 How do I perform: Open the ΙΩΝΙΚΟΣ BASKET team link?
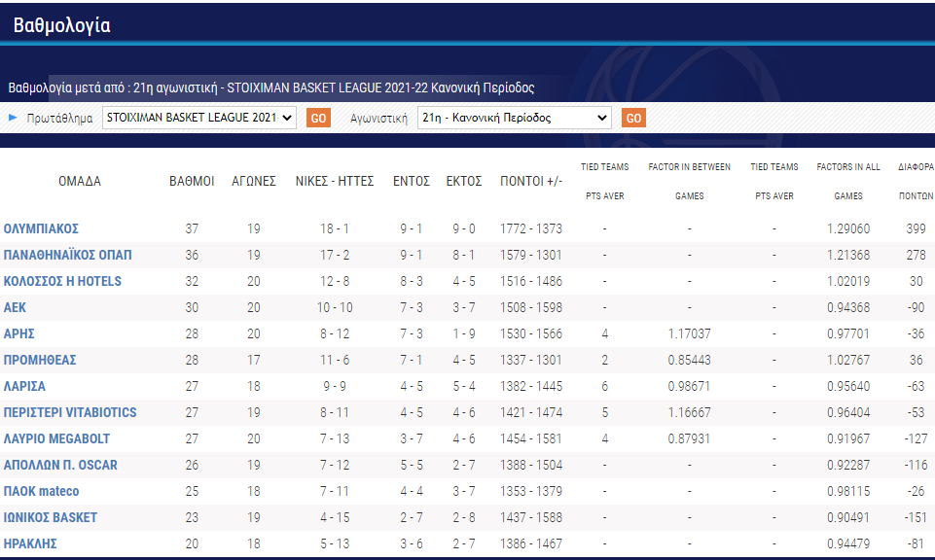[x=50, y=517]
